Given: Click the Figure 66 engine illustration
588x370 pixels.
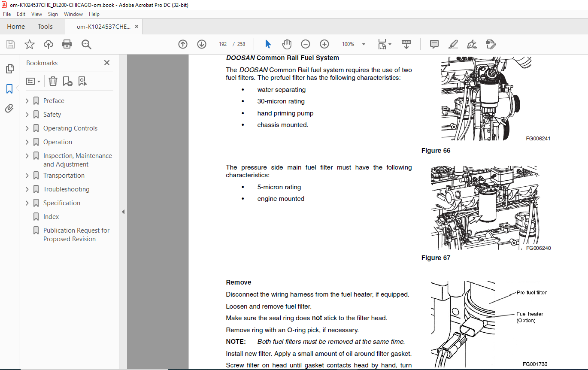Looking at the screenshot, I should pyautogui.click(x=481, y=98).
